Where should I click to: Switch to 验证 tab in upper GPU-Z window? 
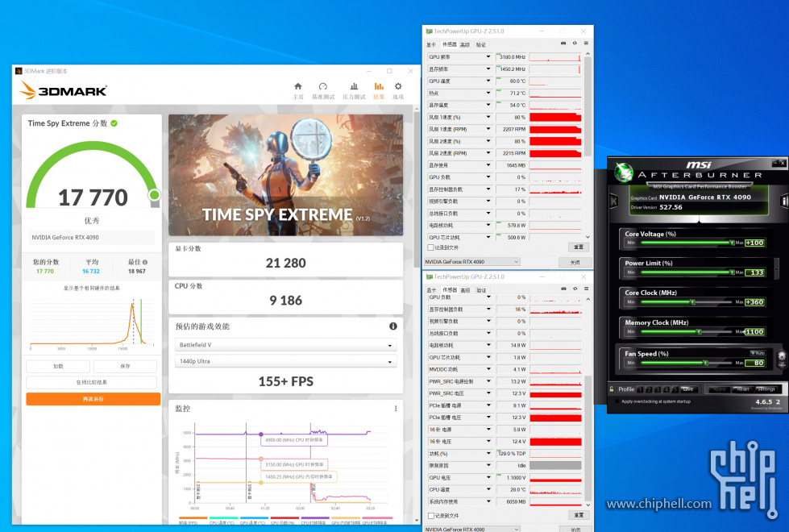click(481, 45)
